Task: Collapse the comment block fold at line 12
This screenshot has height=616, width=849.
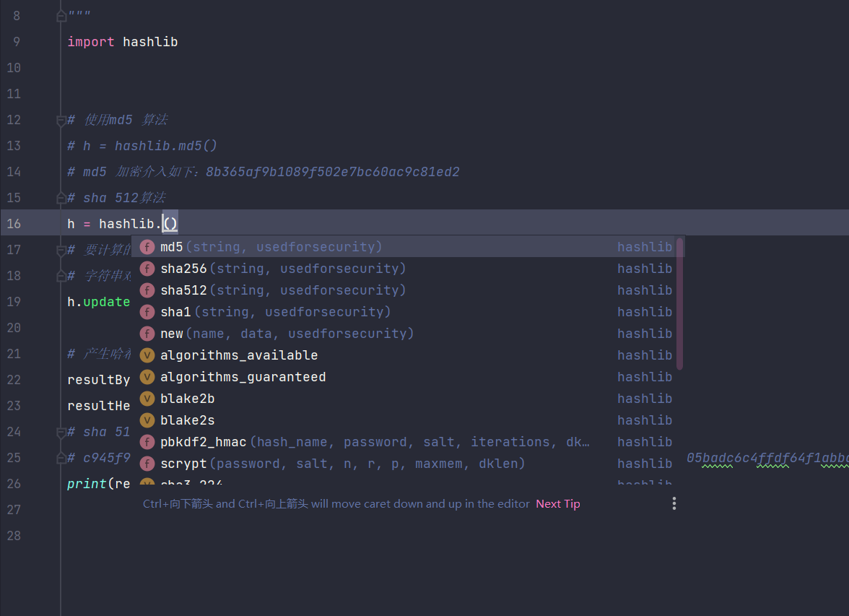Action: (61, 121)
